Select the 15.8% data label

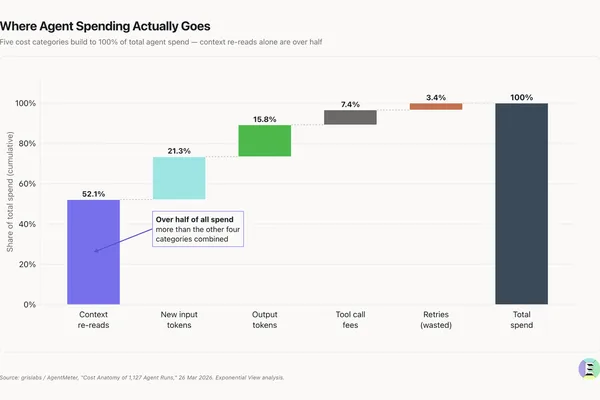point(265,119)
